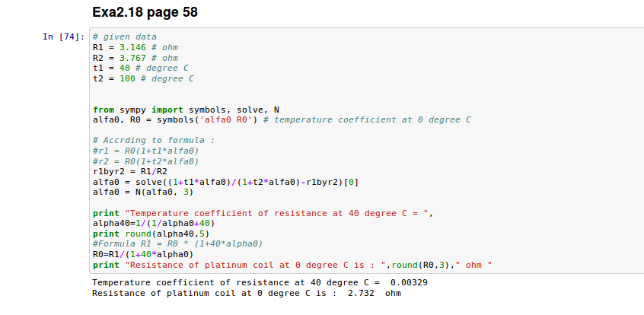Click the r1byr2 = R1/R2 line
The image size is (644, 315).
(x=127, y=171)
